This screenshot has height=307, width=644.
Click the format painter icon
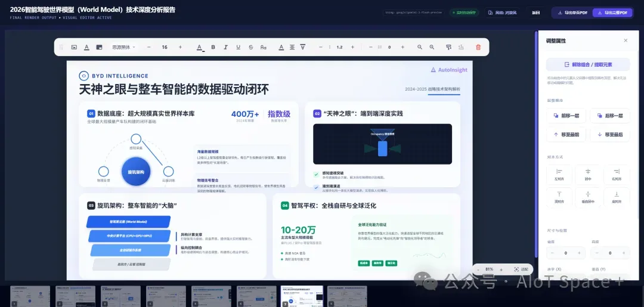click(x=448, y=47)
